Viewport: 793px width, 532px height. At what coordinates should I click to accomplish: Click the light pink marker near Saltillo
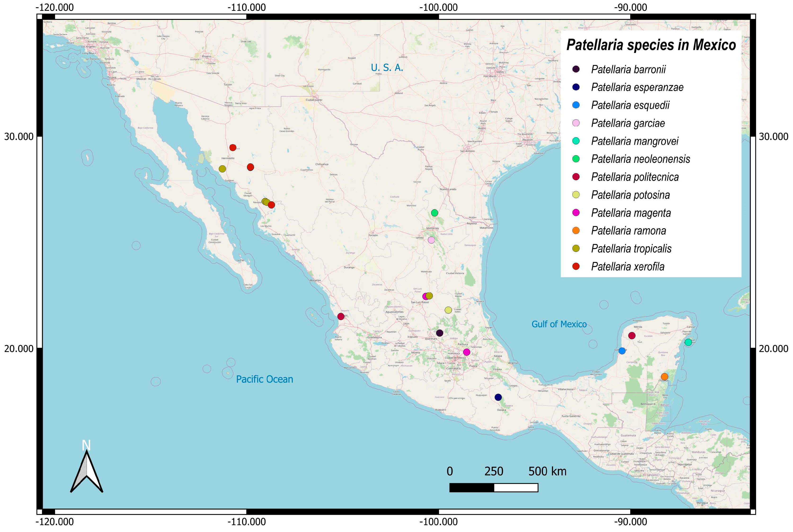coord(431,240)
